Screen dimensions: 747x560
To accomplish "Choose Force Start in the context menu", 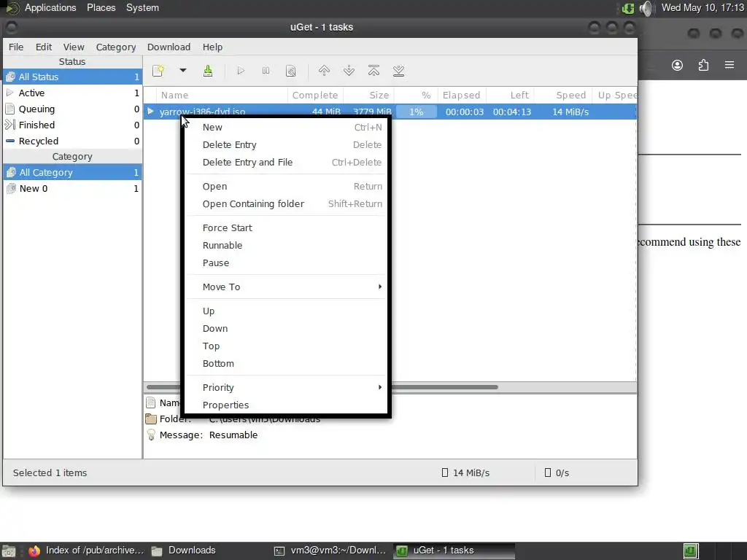I will [286, 227].
